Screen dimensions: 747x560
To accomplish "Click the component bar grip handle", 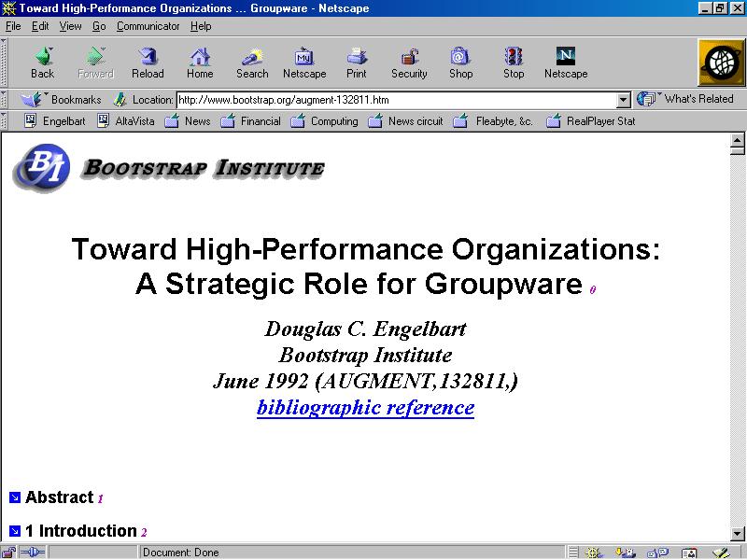I will [x=573, y=553].
